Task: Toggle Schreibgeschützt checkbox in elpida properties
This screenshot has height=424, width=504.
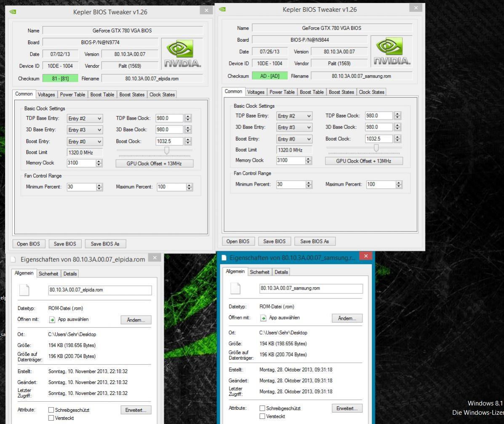Action: [x=51, y=410]
